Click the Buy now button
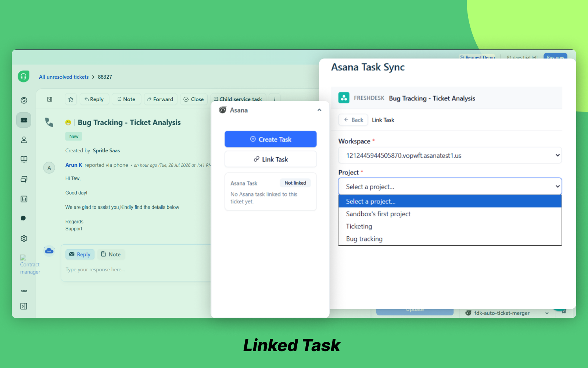This screenshot has width=588, height=368. [x=555, y=56]
